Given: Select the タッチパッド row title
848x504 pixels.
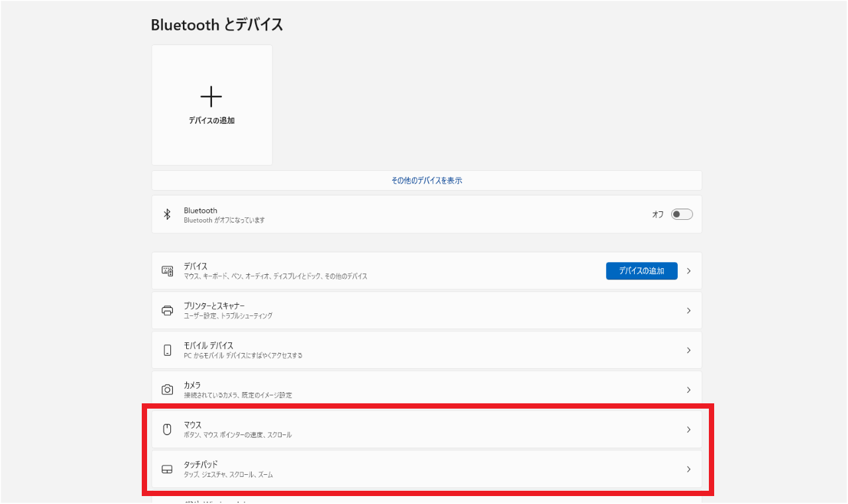Looking at the screenshot, I should coord(201,465).
